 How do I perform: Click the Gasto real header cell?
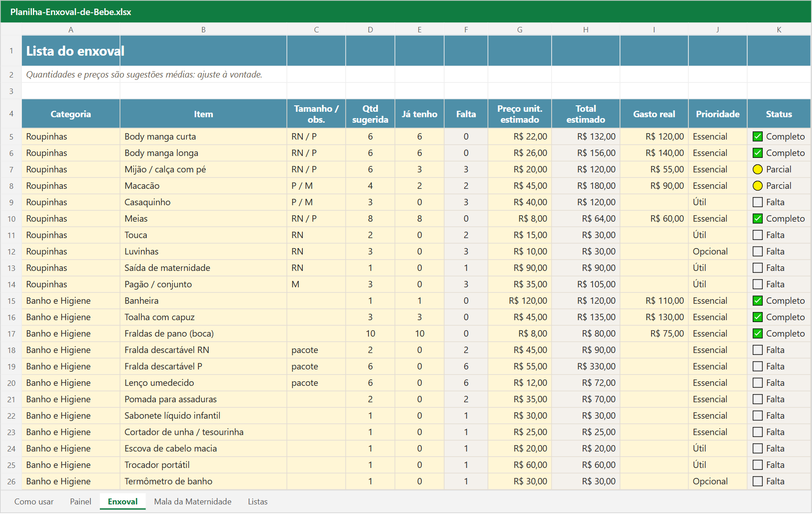coord(654,114)
